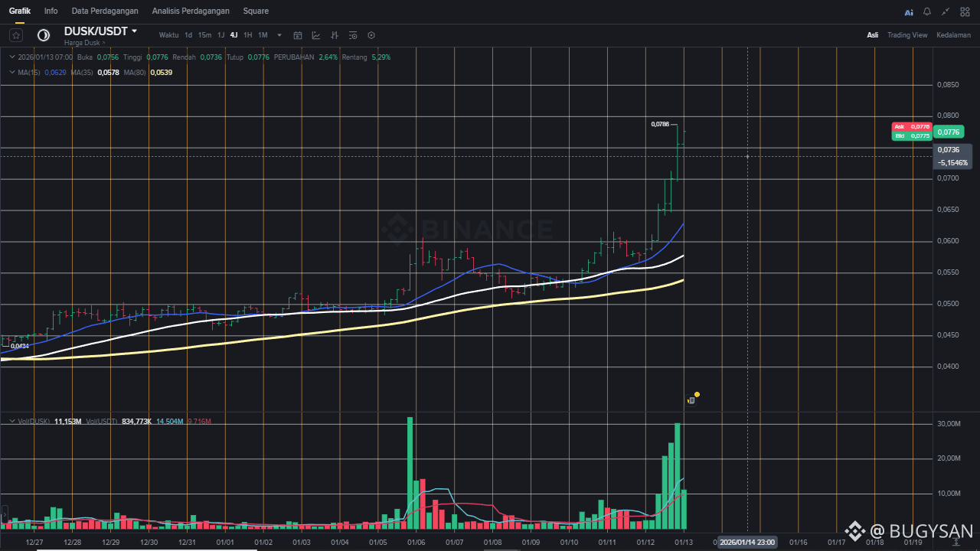The width and height of the screenshot is (980, 551).
Task: Click the MA(35) indicator label
Action: 82,72
